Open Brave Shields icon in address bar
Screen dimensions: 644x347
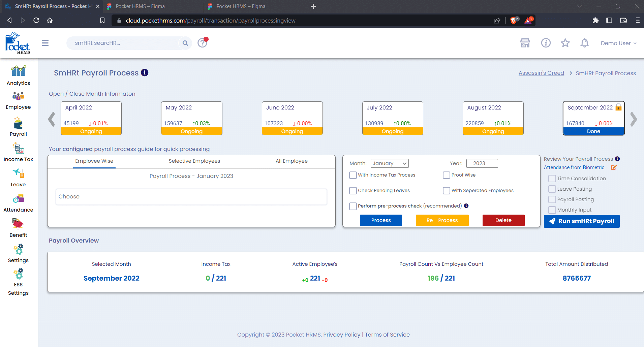coord(514,21)
